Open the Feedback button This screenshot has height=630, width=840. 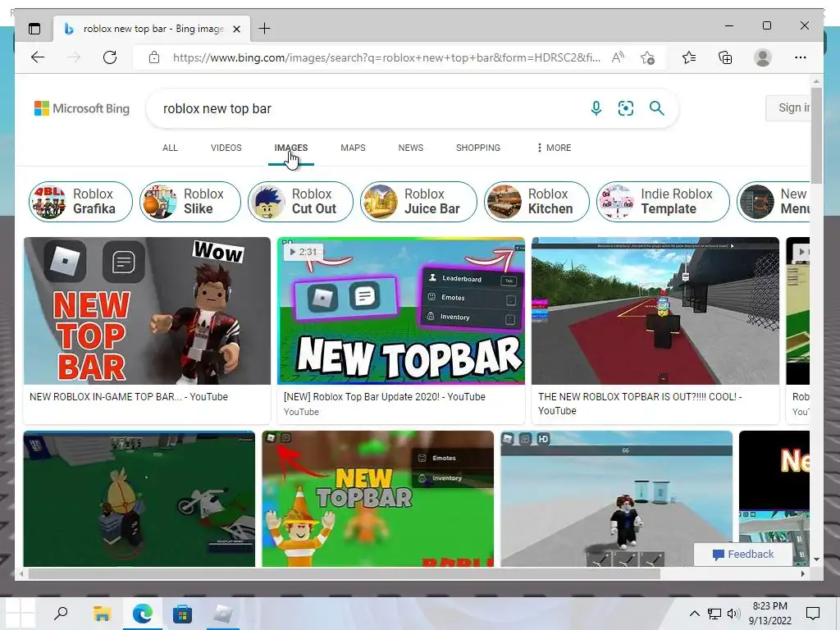coord(743,555)
